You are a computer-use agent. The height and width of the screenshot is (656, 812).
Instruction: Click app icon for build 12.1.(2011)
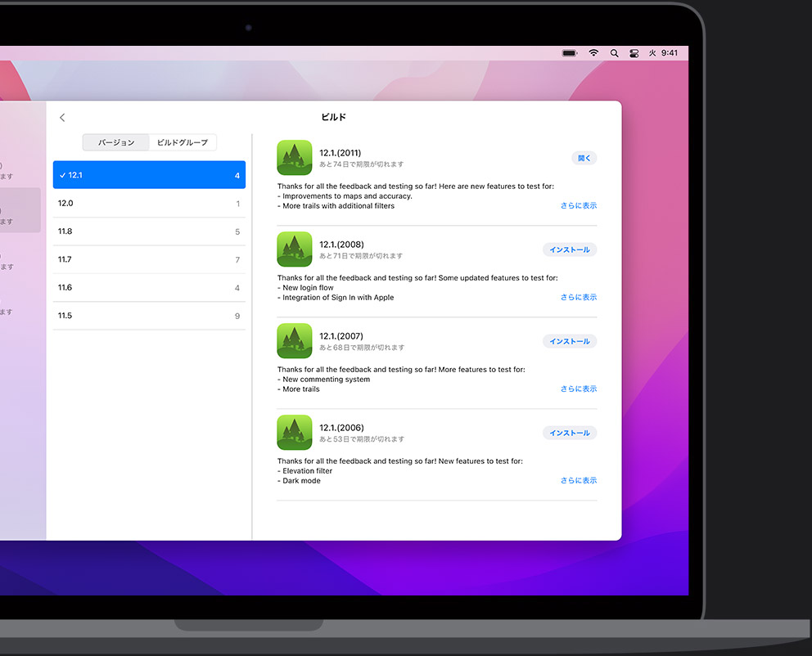coord(295,158)
